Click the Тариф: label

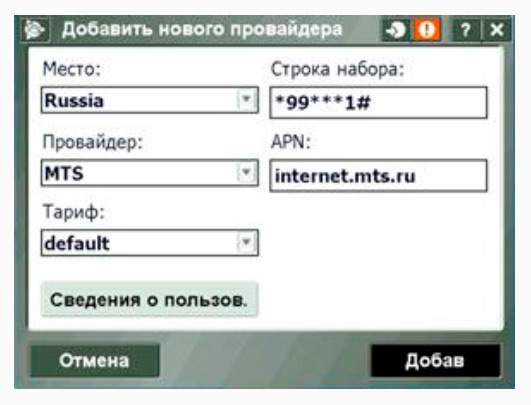[74, 213]
